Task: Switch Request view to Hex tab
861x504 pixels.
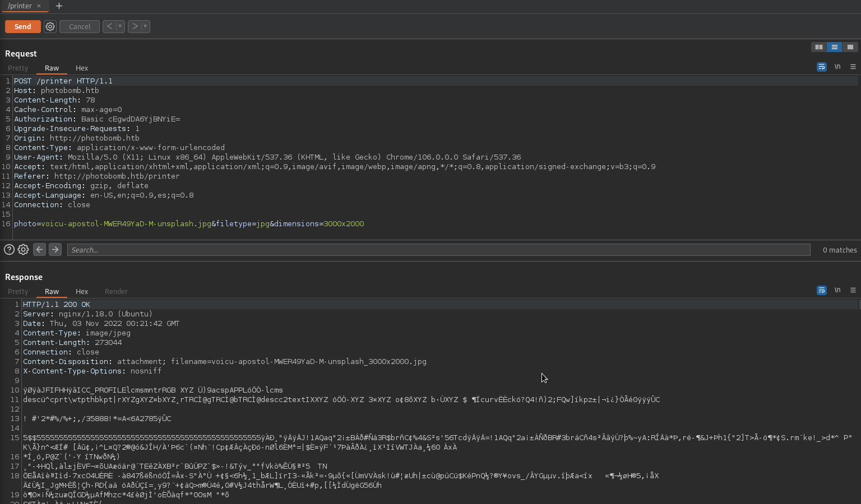Action: [82, 68]
